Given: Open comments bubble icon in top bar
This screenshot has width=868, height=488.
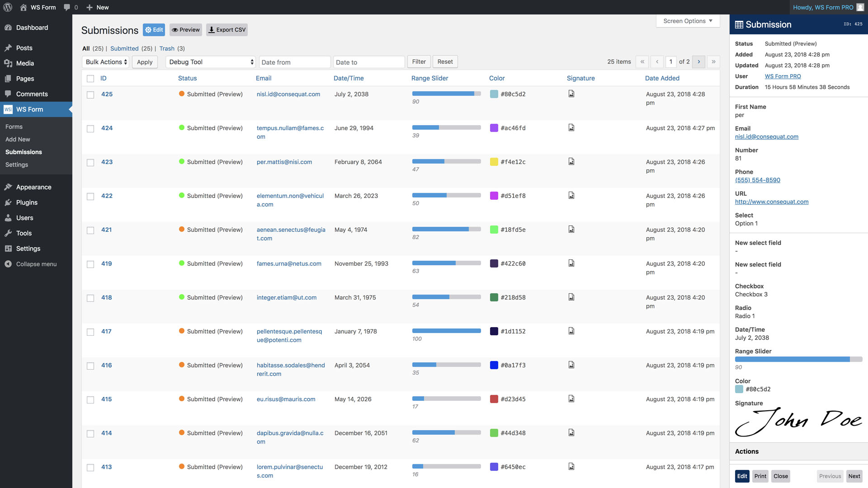Looking at the screenshot, I should coord(67,7).
